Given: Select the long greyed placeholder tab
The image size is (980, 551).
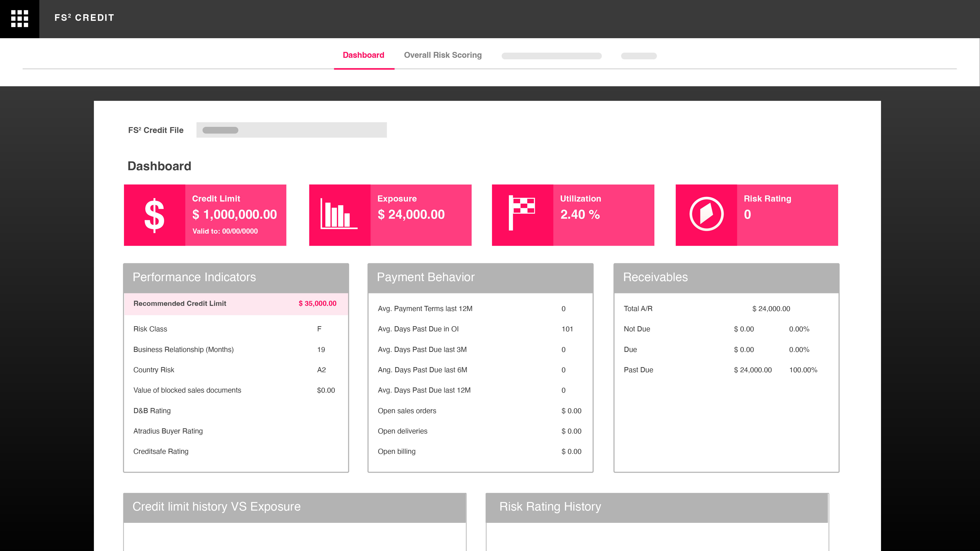Looking at the screenshot, I should coord(552,56).
